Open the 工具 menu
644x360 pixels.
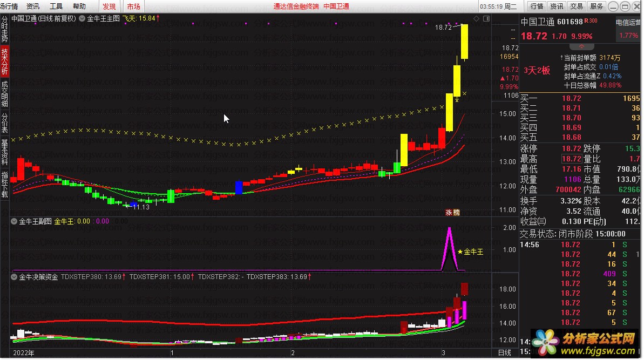(x=56, y=6)
